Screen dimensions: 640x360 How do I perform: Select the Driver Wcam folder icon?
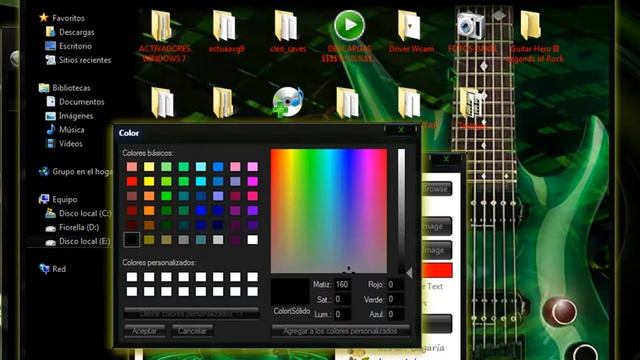pyautogui.click(x=409, y=25)
